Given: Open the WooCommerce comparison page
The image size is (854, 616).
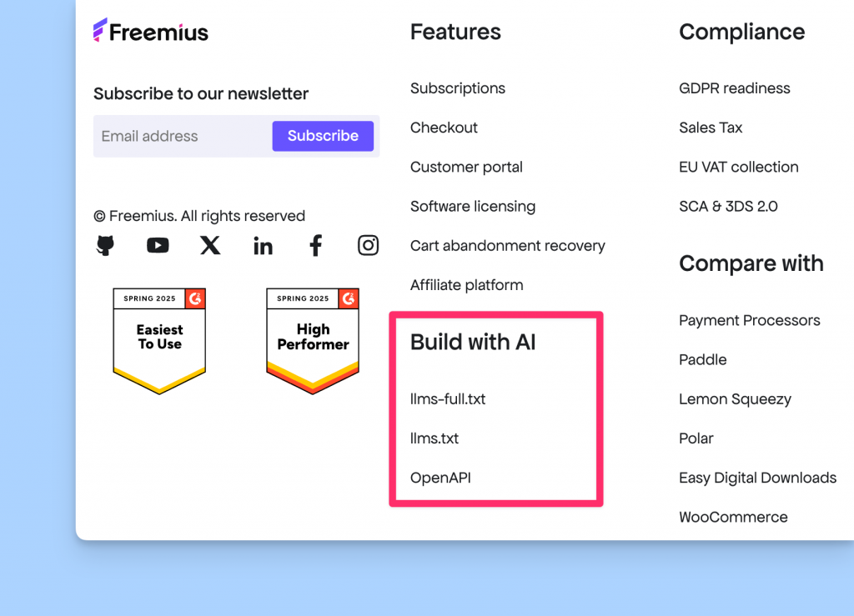Looking at the screenshot, I should [x=733, y=517].
